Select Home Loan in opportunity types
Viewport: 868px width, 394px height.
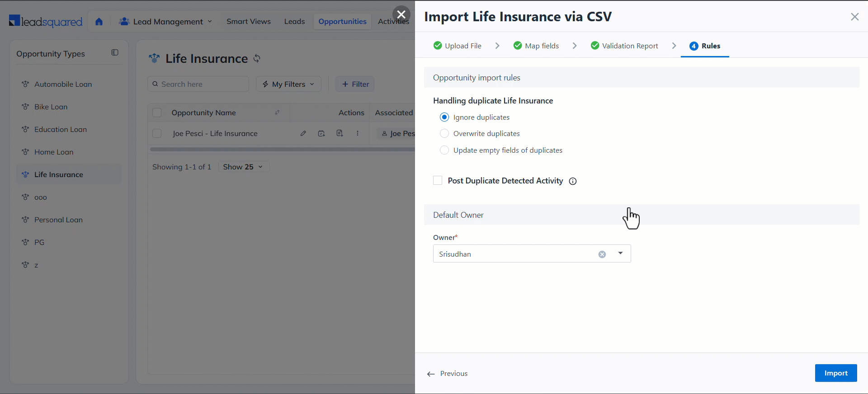click(69, 152)
